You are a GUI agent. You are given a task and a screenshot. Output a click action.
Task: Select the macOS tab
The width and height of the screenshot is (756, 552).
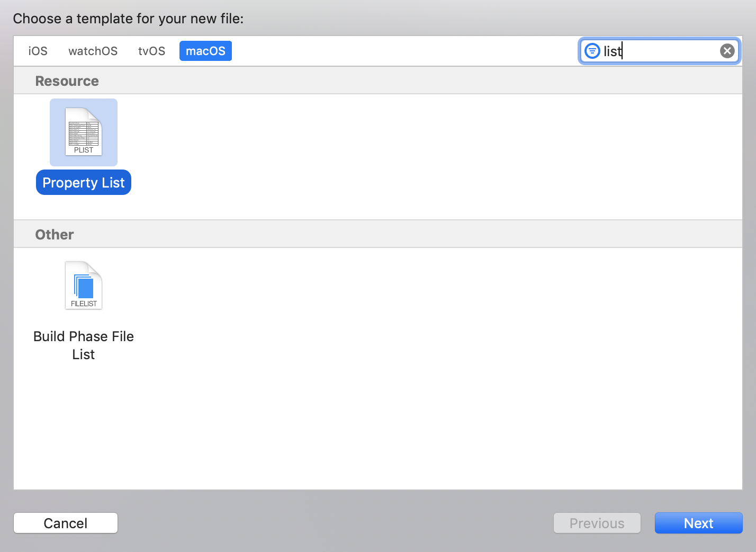tap(205, 51)
